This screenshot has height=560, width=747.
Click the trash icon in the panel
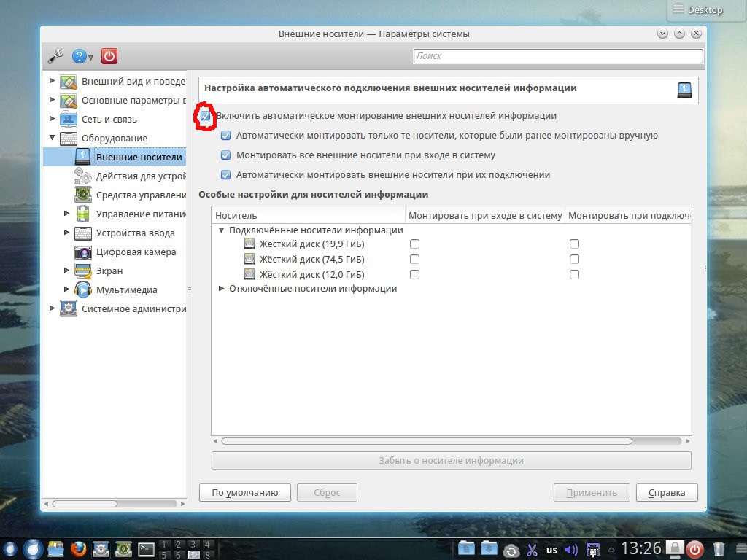pyautogui.click(x=719, y=550)
